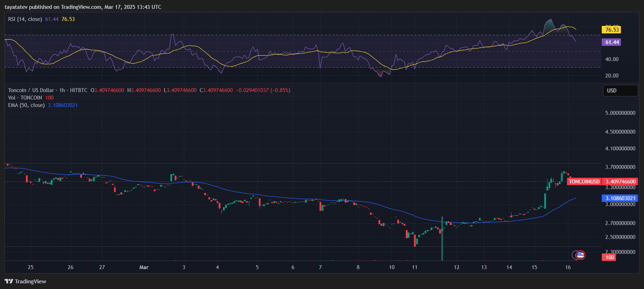Click the 4 date label on time axis
Screen dimensions: 644x289
tap(217, 267)
